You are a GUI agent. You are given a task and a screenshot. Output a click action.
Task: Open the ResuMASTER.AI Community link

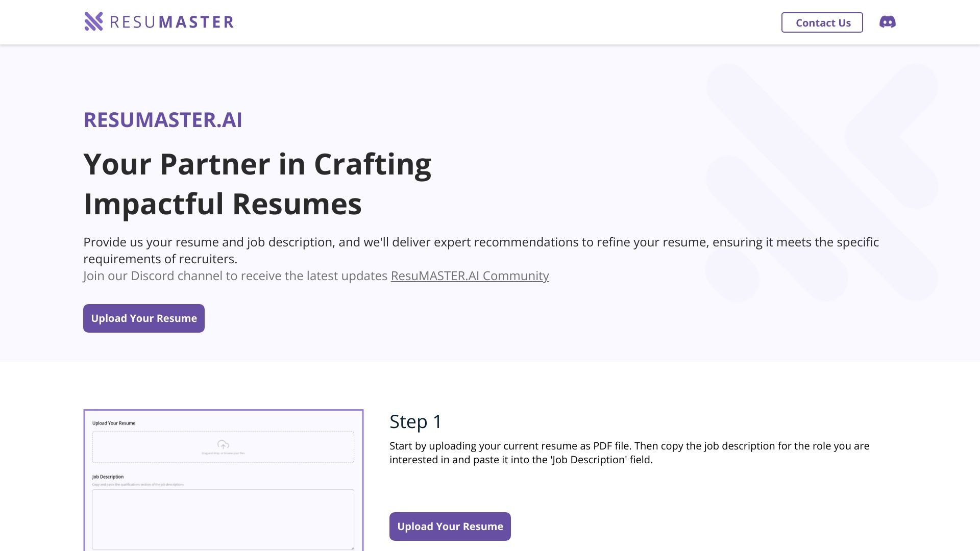tap(469, 275)
